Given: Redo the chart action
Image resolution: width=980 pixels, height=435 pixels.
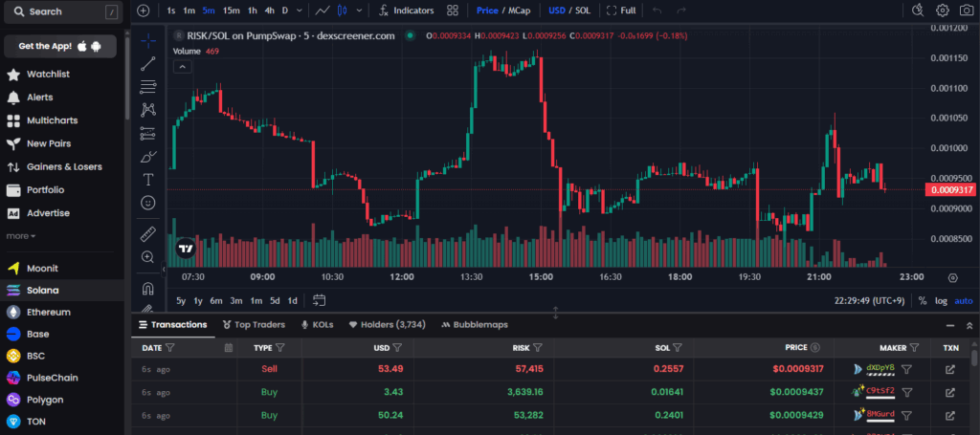Looking at the screenshot, I should point(681,11).
